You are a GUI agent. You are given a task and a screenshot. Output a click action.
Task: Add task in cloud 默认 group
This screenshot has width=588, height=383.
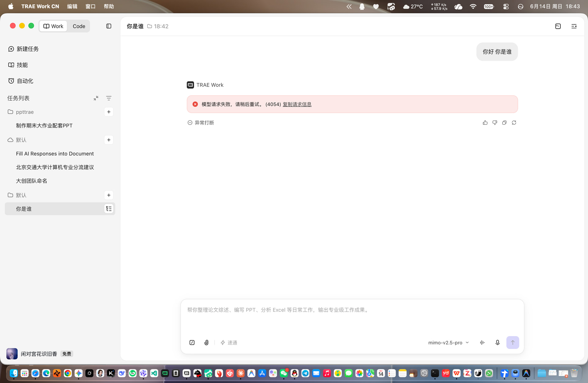click(109, 140)
